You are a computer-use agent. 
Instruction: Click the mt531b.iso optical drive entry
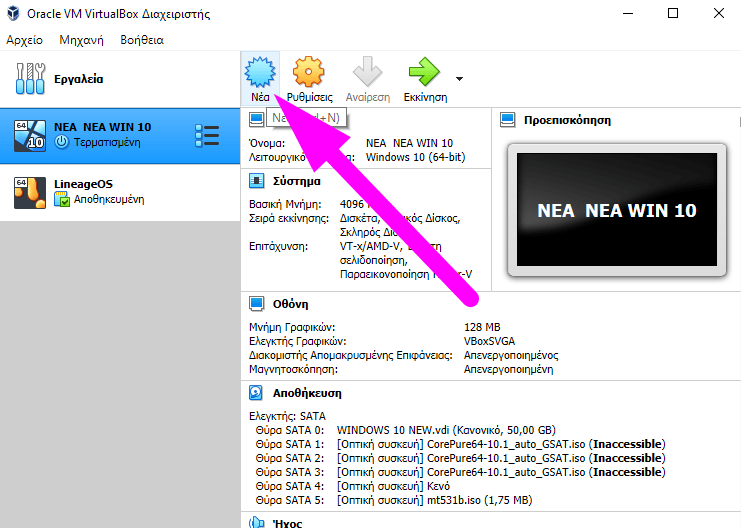(x=434, y=500)
